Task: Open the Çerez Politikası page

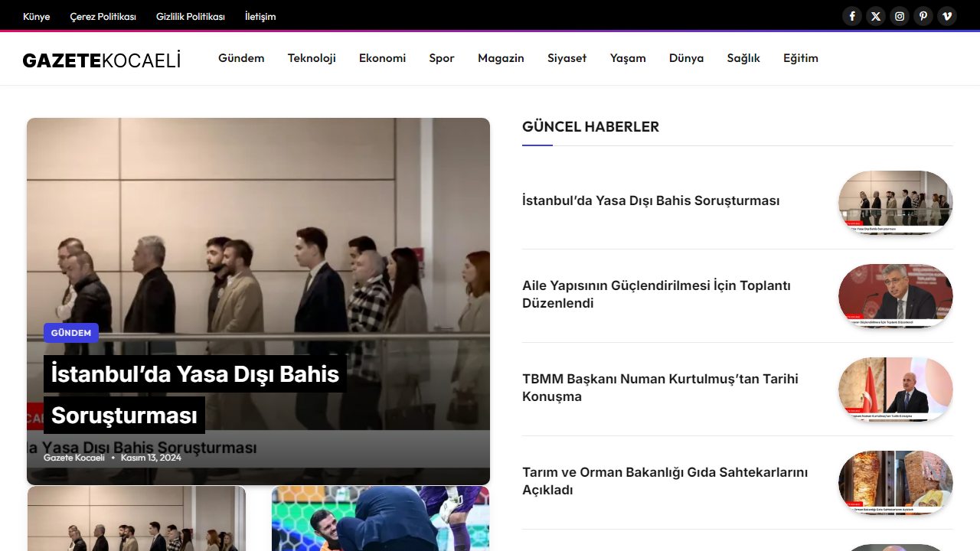Action: coord(103,16)
